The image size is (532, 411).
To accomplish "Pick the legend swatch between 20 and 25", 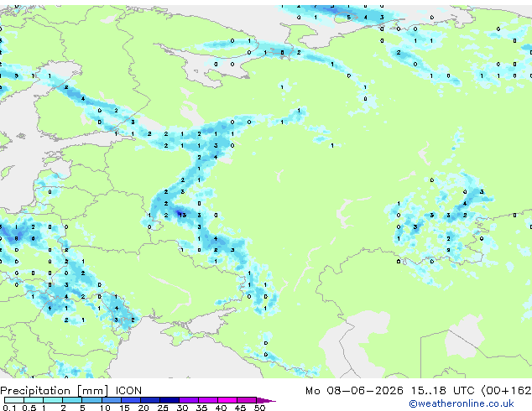I will click(149, 400).
